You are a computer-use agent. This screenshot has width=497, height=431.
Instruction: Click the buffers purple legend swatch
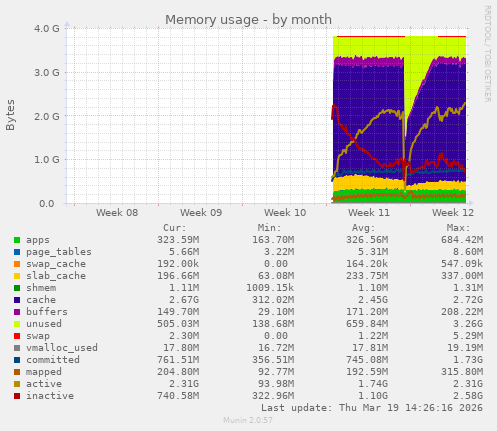pyautogui.click(x=17, y=312)
